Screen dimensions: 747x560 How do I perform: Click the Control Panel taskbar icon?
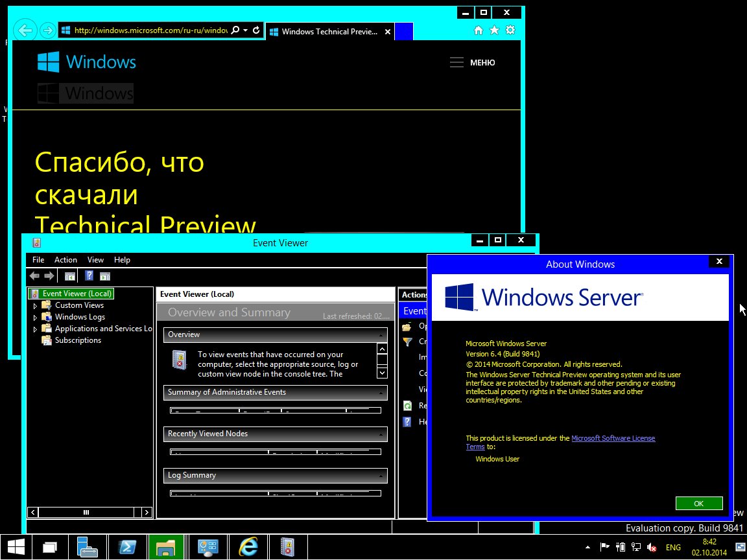(207, 547)
